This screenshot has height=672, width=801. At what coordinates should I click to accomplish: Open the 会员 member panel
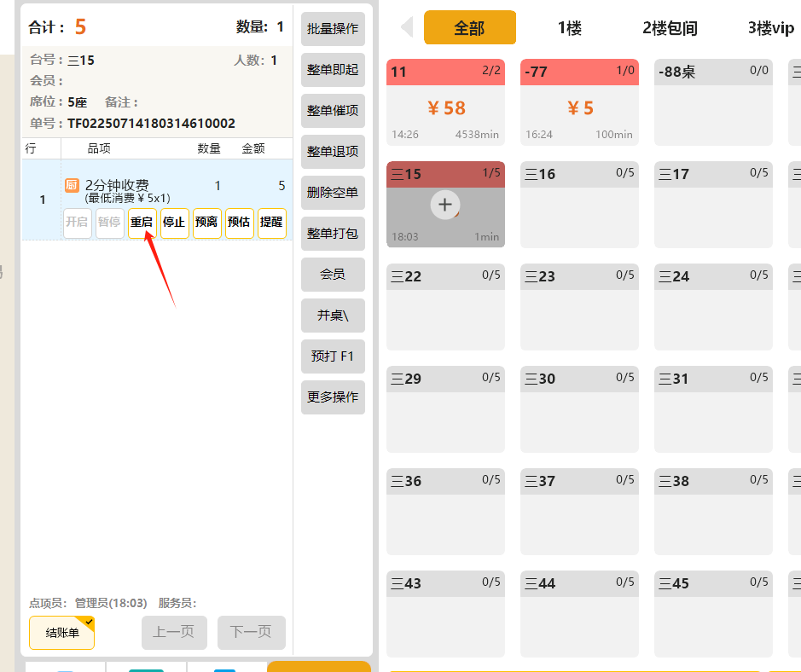[x=333, y=275]
